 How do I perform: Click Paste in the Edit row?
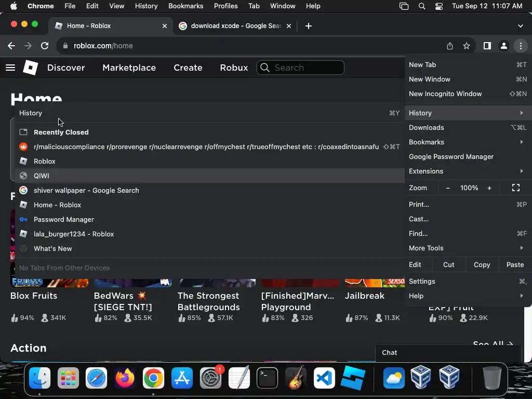(515, 265)
